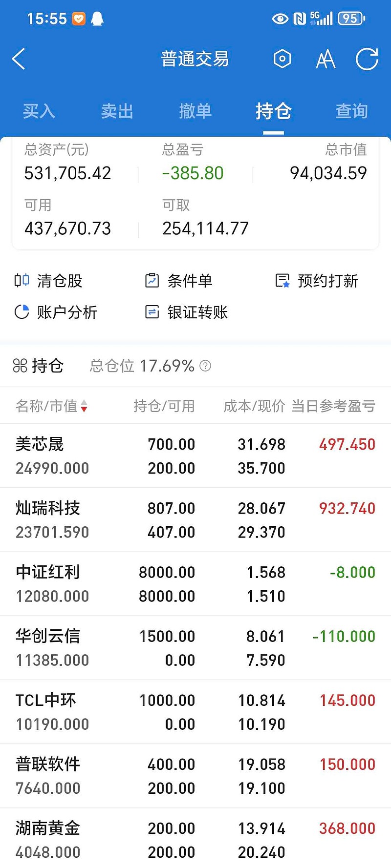Refresh holdings with the circular arrow icon

tap(367, 59)
